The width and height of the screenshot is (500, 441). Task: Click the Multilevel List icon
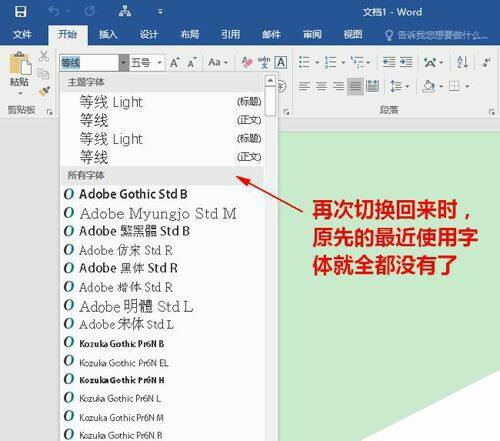click(x=357, y=62)
